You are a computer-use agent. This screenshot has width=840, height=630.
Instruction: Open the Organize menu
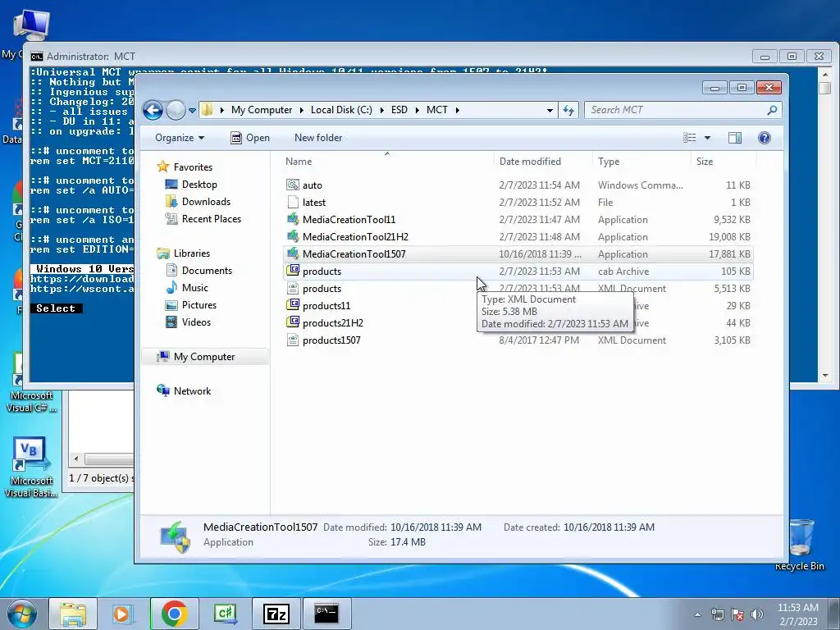coord(180,138)
